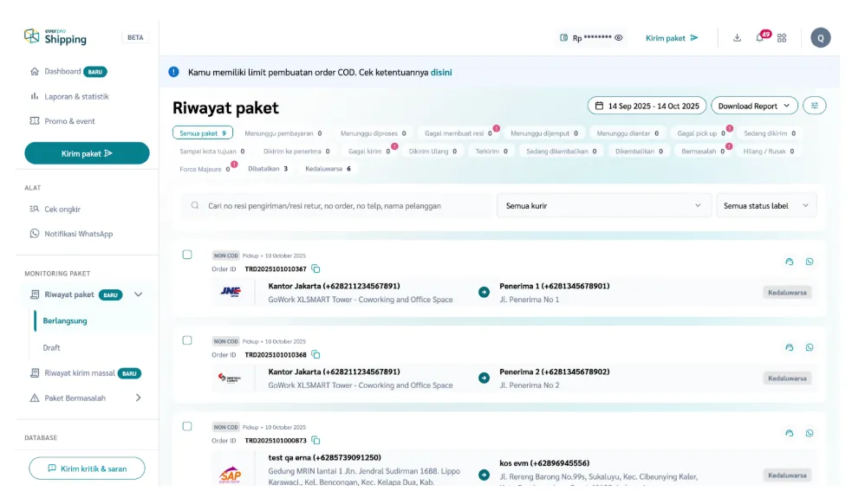Expand the Semua status label dropdown
Image resolution: width=852 pixels, height=504 pixels.
tap(766, 206)
